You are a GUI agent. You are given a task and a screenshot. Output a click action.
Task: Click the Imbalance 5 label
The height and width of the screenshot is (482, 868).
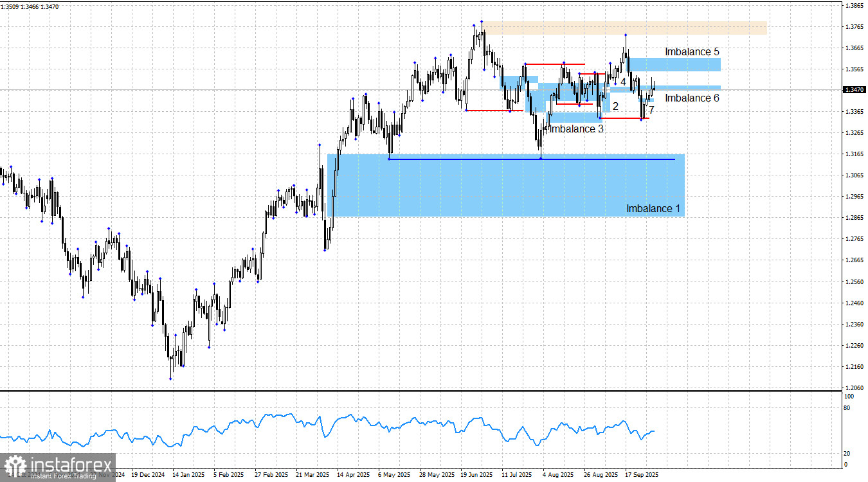point(692,51)
